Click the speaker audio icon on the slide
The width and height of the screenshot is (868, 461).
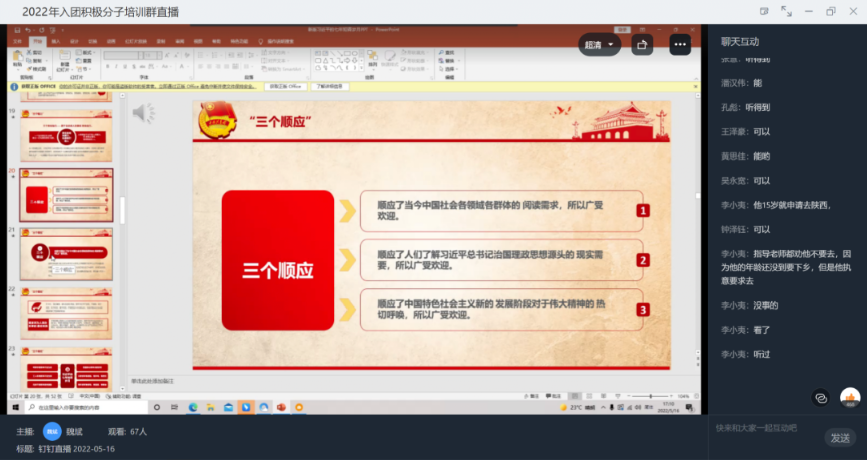click(x=144, y=113)
